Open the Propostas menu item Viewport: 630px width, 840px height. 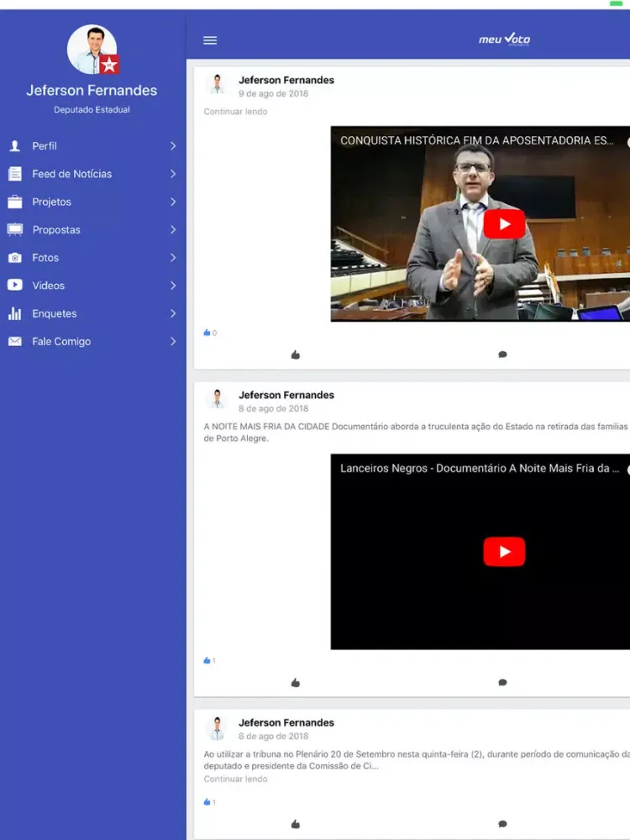(92, 230)
